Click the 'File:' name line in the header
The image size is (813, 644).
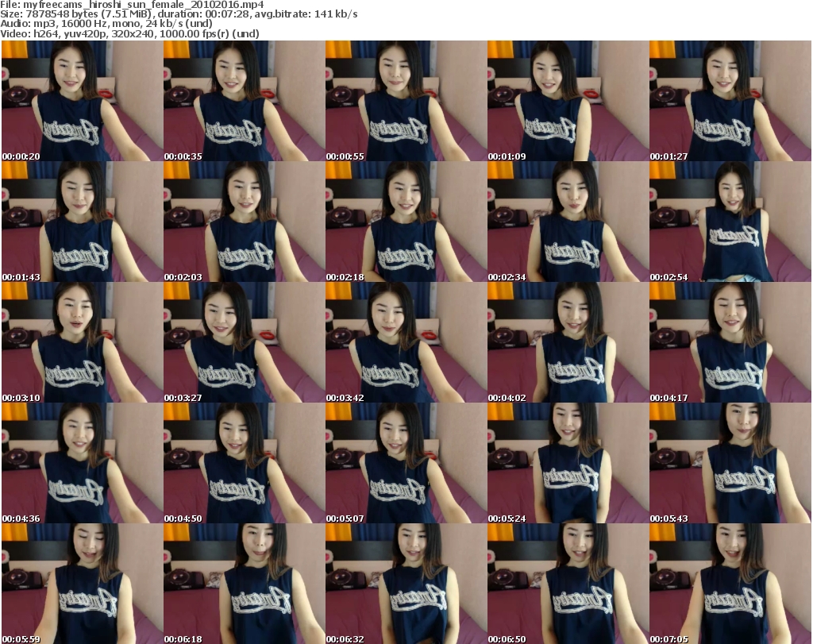click(x=133, y=5)
